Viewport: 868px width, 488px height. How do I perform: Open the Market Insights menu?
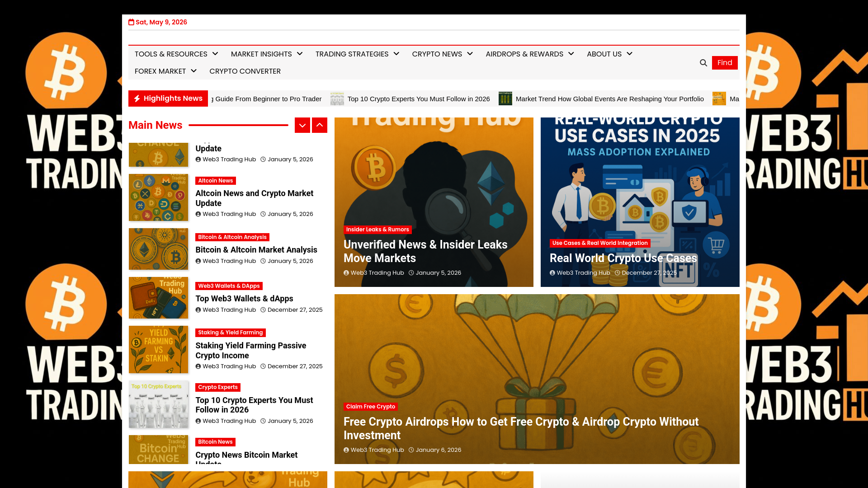(261, 54)
